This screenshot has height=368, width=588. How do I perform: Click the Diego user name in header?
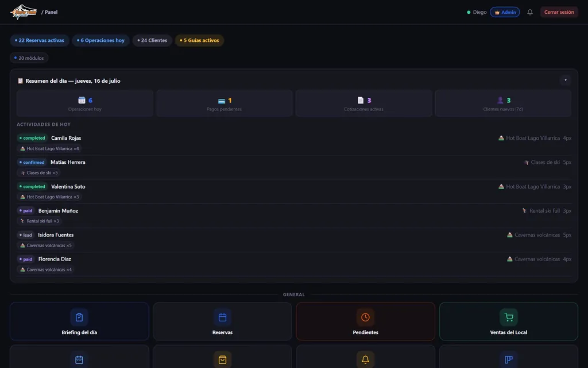coord(479,12)
